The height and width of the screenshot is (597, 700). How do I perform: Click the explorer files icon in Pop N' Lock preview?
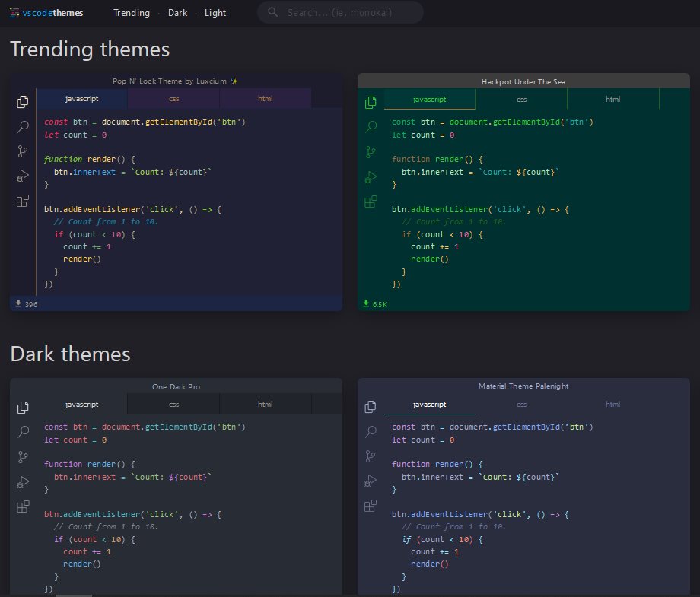coord(23,102)
